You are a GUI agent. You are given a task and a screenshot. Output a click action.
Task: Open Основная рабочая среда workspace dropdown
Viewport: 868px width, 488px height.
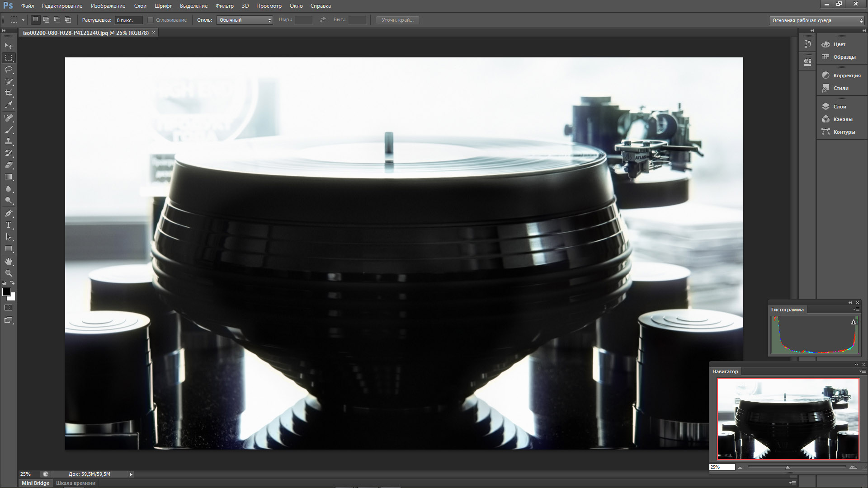(x=816, y=20)
